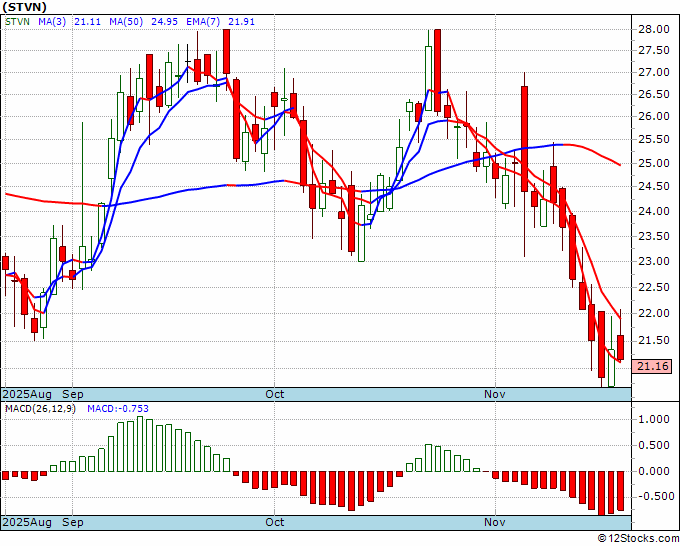The width and height of the screenshot is (680, 546).
Task: Click the lowest red MACD bar in November
Action: coord(602,494)
